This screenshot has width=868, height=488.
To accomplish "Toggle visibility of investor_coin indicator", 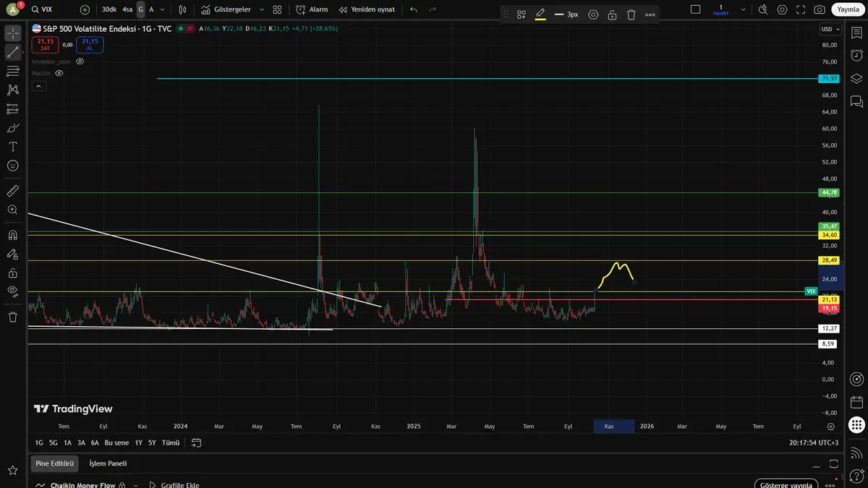I will pos(80,62).
